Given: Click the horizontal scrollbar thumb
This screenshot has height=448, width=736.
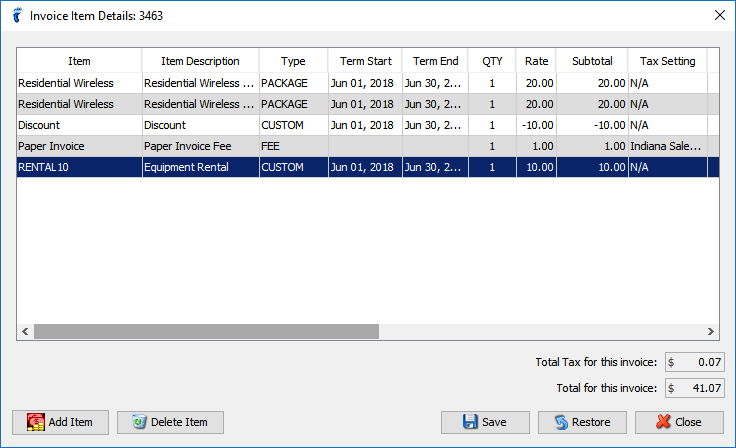Looking at the screenshot, I should 207,332.
